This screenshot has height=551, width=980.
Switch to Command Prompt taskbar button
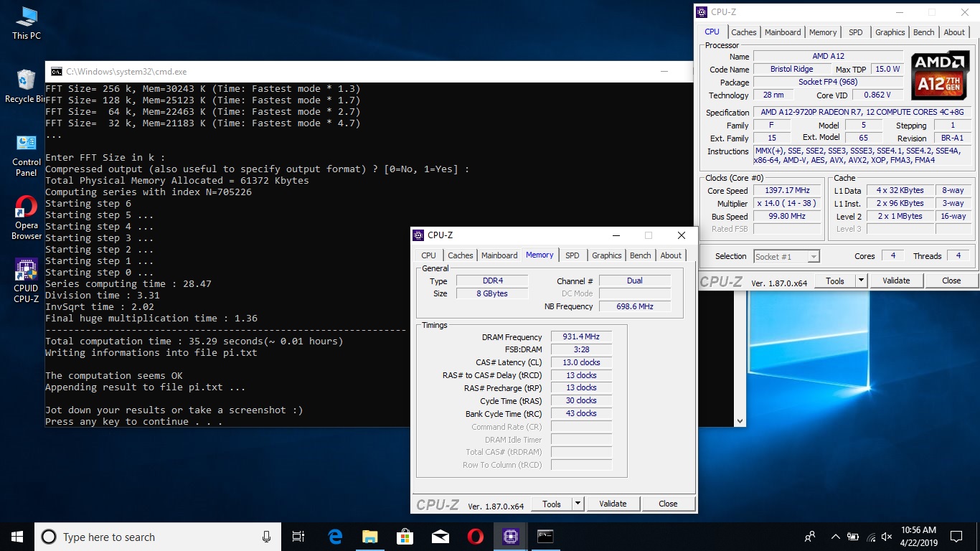pos(545,537)
